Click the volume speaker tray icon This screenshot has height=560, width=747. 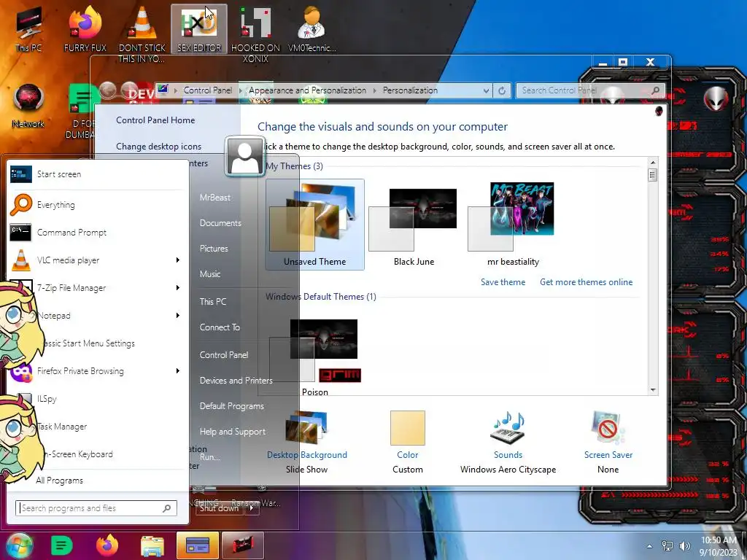coord(684,546)
